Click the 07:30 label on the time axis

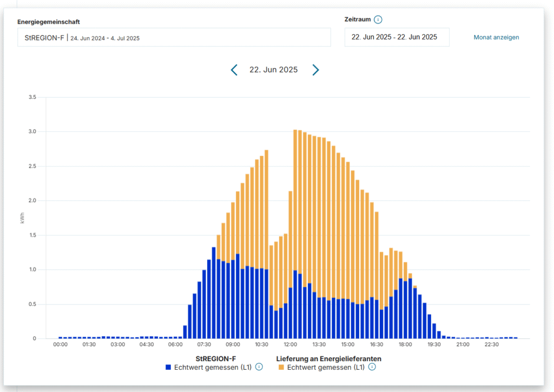(203, 344)
